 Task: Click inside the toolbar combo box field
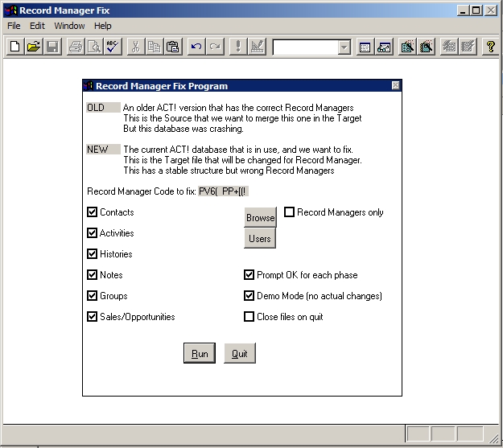click(306, 47)
